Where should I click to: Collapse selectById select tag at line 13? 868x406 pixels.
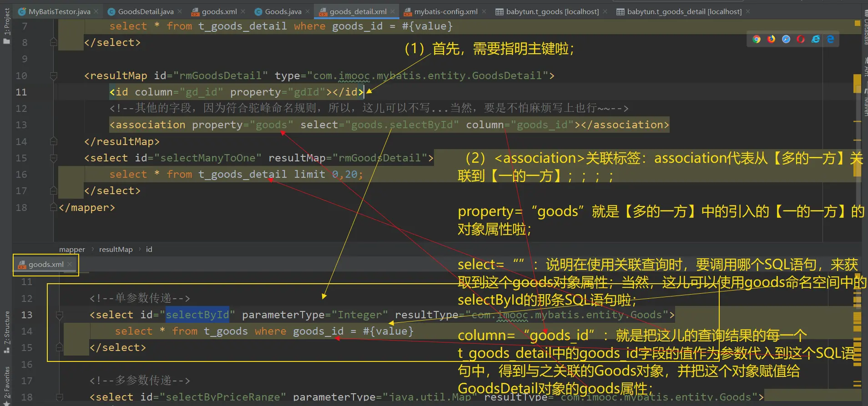tap(59, 315)
